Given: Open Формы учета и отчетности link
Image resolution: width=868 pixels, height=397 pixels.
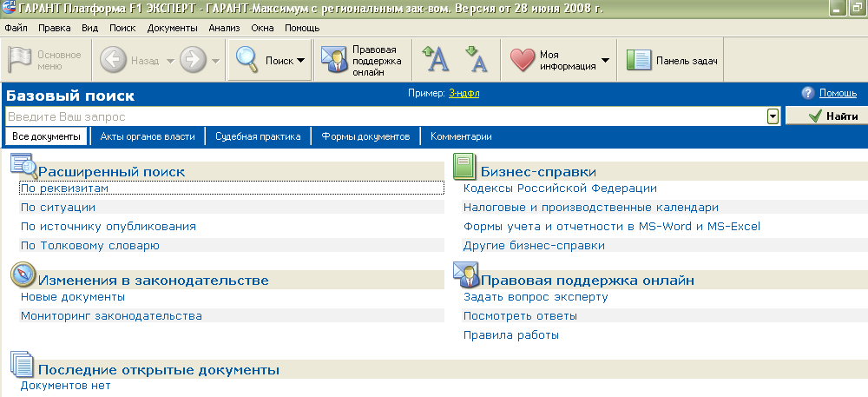Looking at the screenshot, I should point(612,227).
